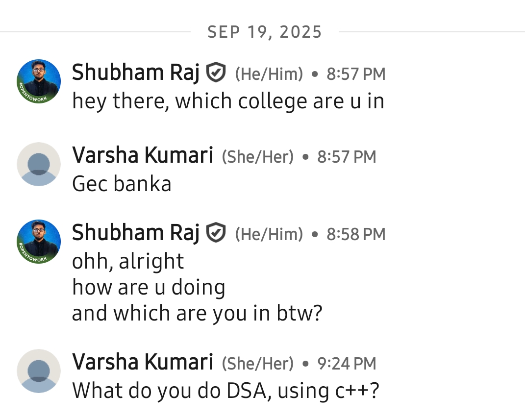The height and width of the screenshot is (420, 525).
Task: Open Varsha Kumari's avatar beside the DSA question
Action: (39, 371)
